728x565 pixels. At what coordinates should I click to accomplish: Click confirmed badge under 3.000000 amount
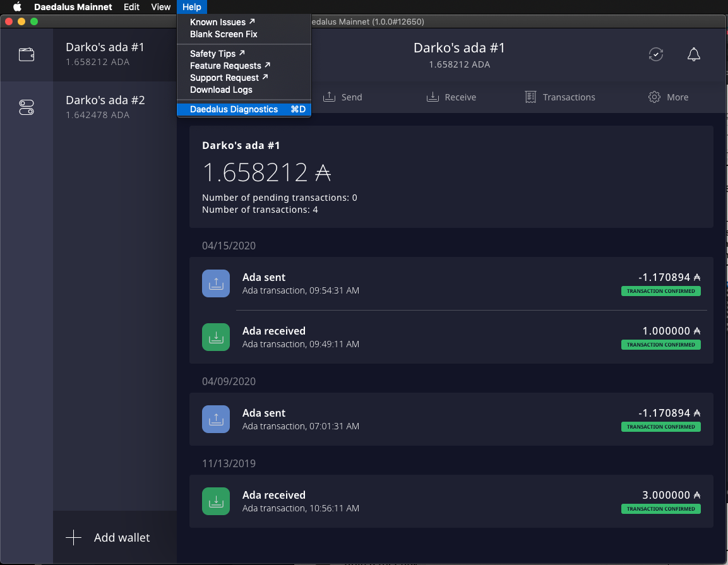(x=660, y=509)
